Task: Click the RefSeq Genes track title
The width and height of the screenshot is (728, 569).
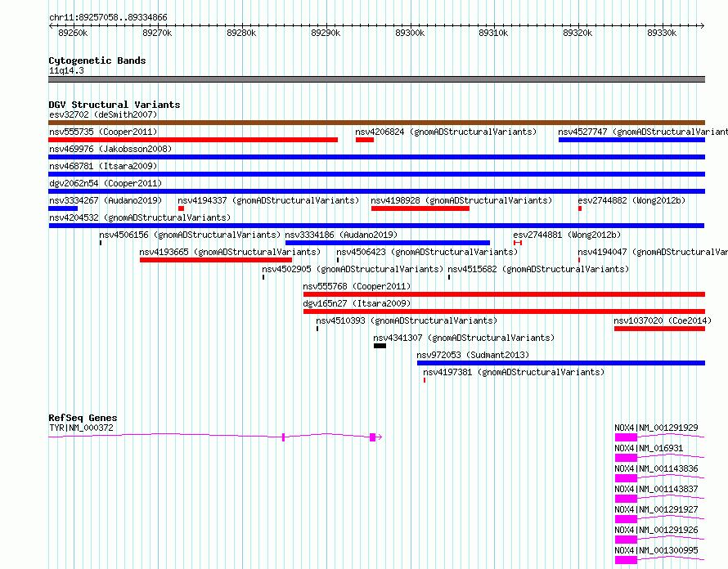Action: pyautogui.click(x=83, y=418)
